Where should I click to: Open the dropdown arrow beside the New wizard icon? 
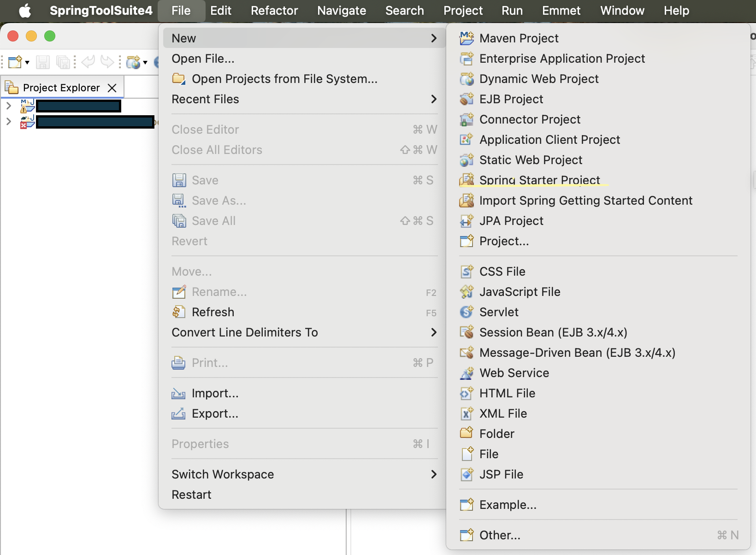(27, 62)
